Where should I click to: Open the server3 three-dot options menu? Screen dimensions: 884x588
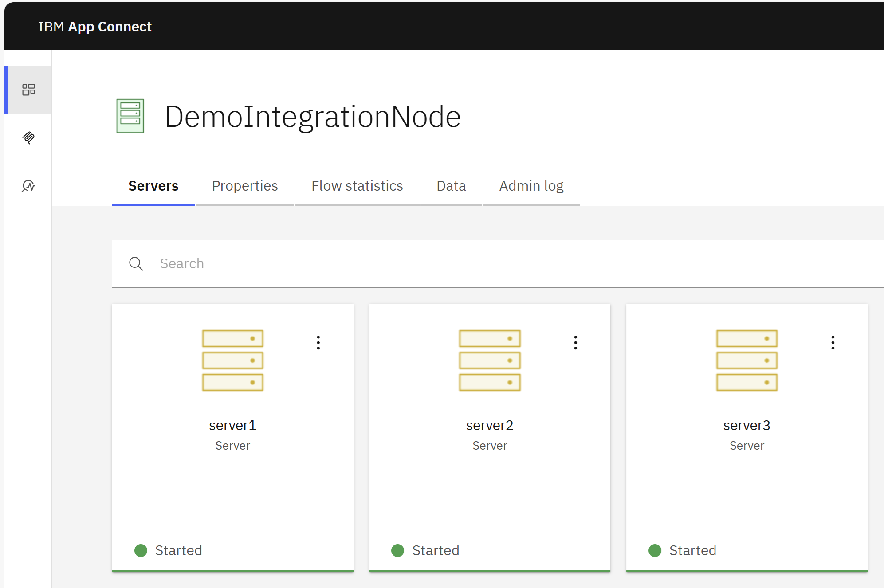point(833,342)
